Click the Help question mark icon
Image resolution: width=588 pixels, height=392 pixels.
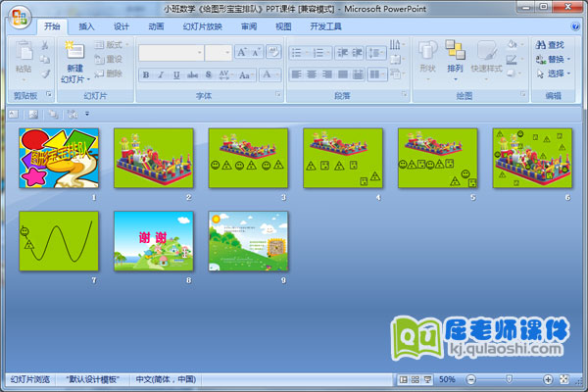tap(575, 26)
